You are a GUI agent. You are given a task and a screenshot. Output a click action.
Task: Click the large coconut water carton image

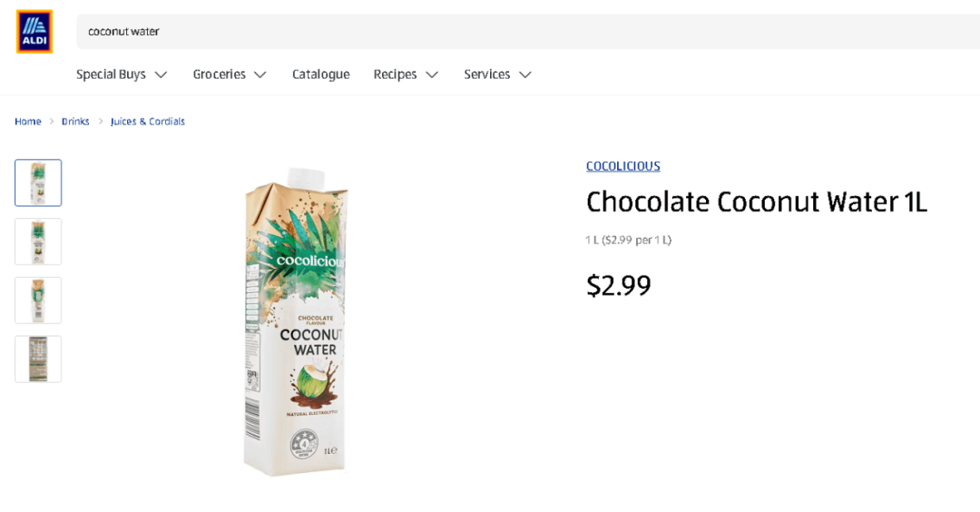pyautogui.click(x=298, y=322)
